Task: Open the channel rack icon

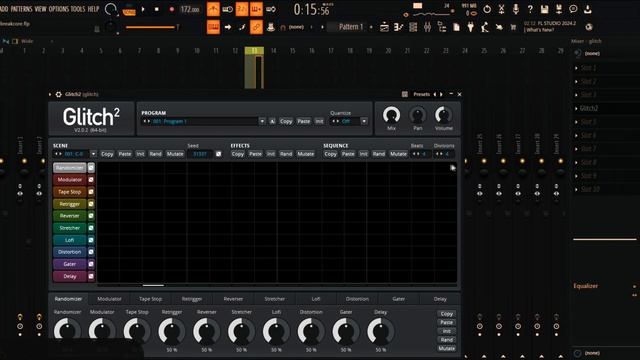Action: click(413, 27)
